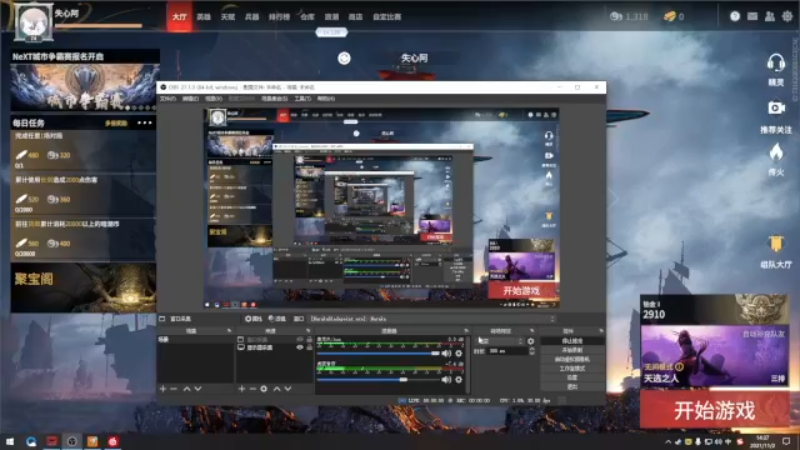Open the window selection dropdown in OBS

[432, 319]
